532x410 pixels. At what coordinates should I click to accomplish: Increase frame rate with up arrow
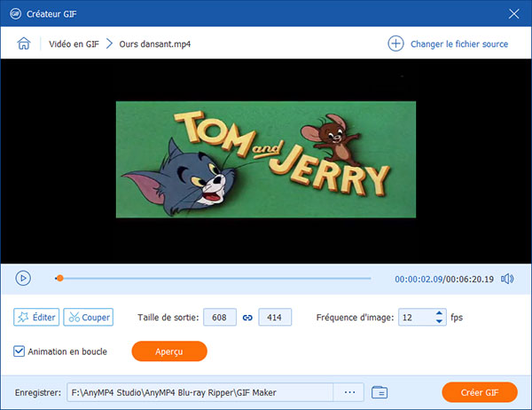[439, 313]
